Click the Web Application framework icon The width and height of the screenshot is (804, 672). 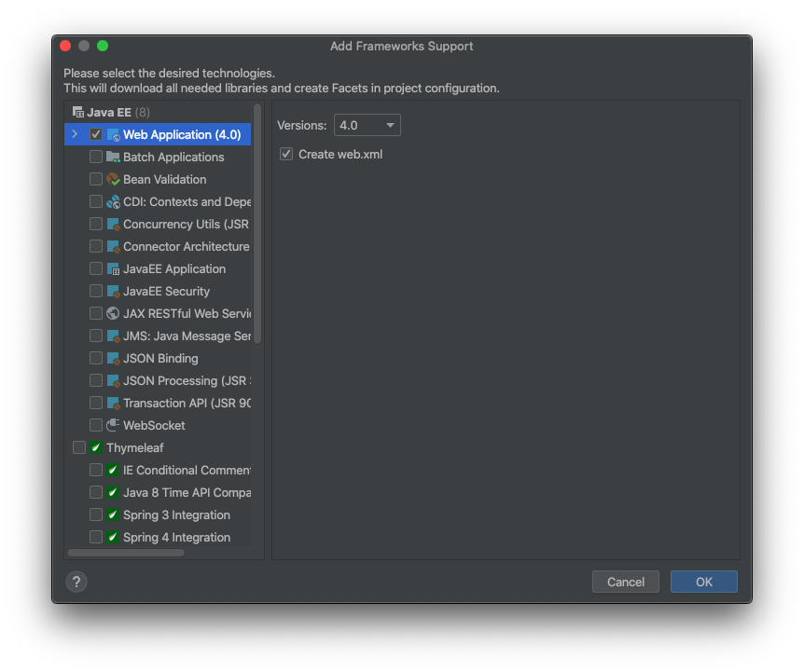pos(113,135)
